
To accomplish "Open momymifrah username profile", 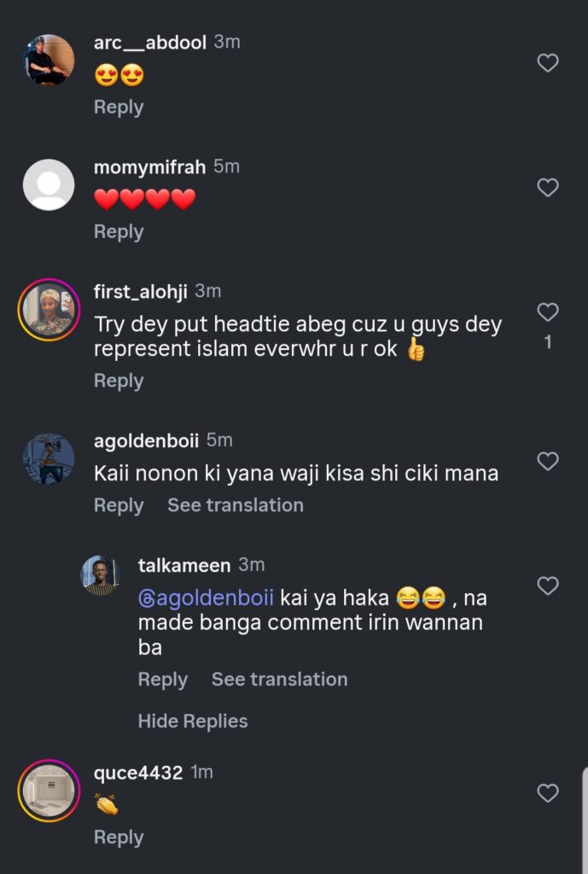I will 149,167.
